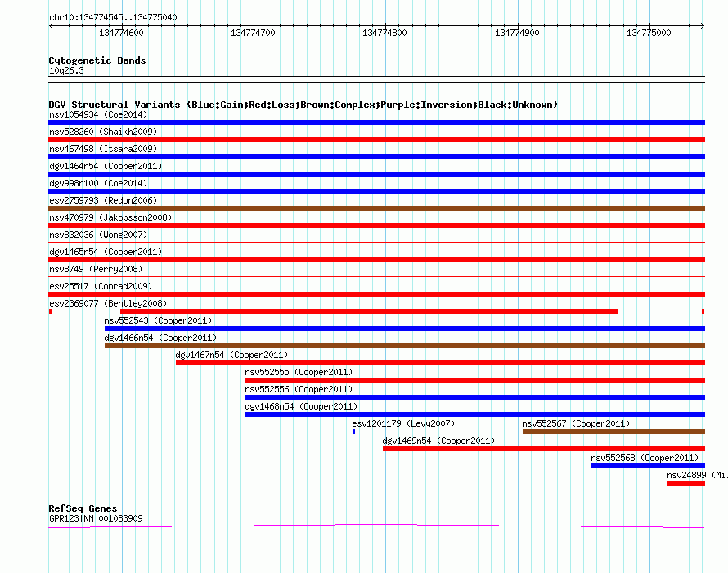
Task: Select esv1201179 (Levy2007) label
Action: click(x=403, y=423)
